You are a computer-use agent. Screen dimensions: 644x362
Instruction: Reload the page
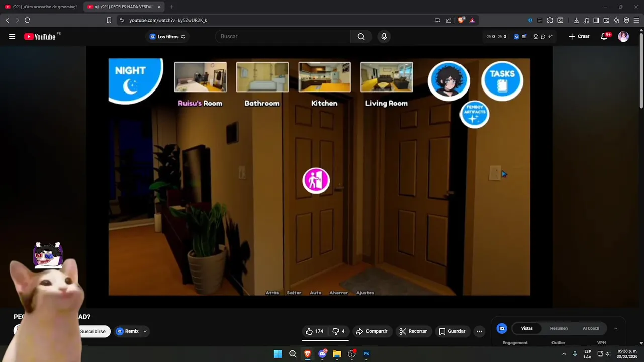[27, 20]
